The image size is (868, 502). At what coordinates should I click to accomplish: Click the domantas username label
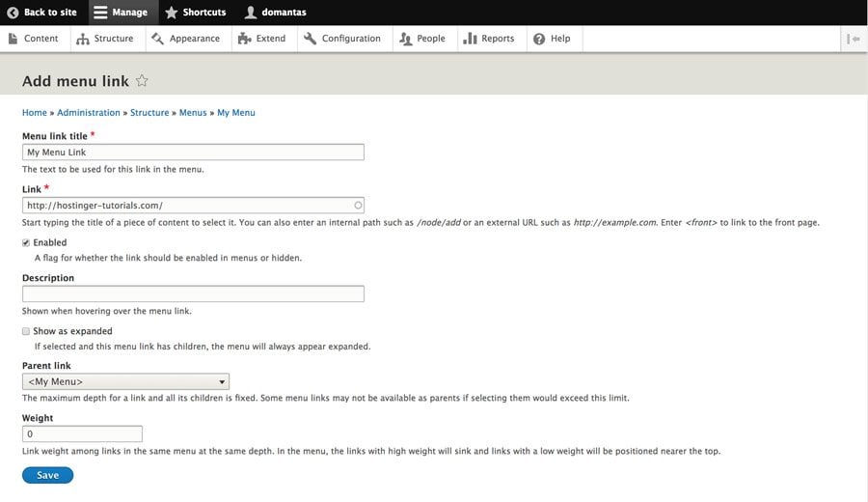pyautogui.click(x=284, y=13)
